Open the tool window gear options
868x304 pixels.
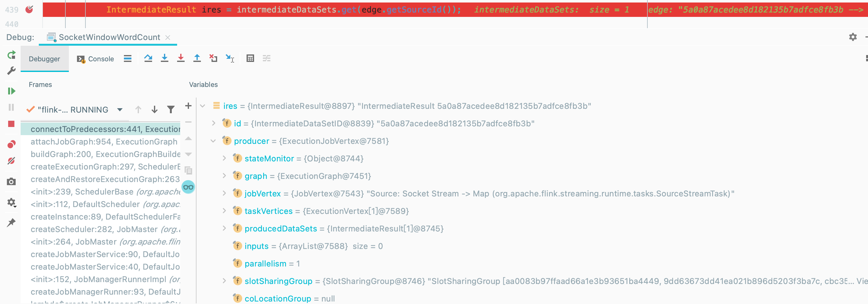(x=853, y=37)
